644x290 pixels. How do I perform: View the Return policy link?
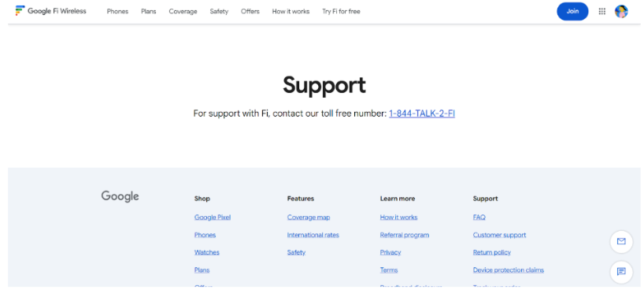(491, 252)
